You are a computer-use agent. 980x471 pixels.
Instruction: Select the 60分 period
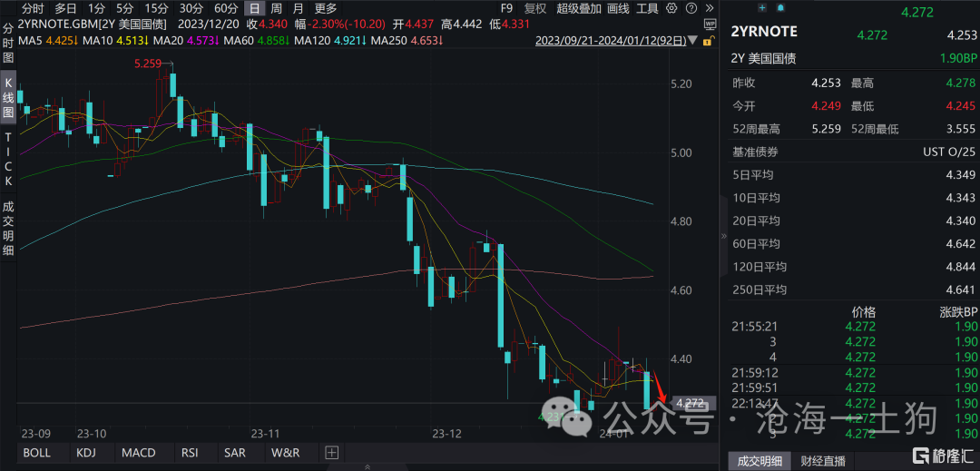[x=226, y=8]
